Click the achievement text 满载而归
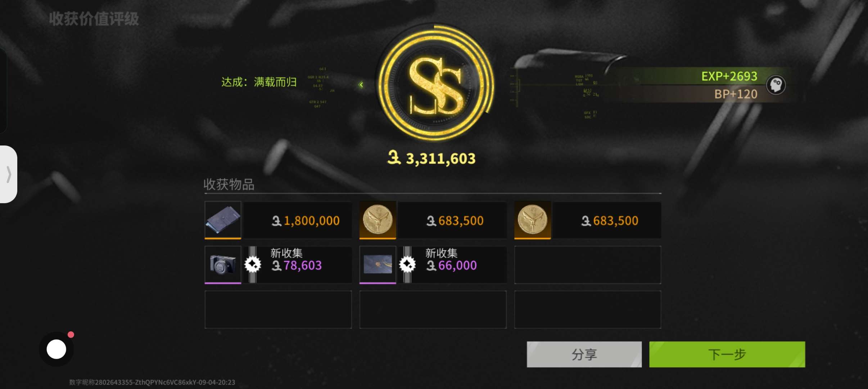The width and height of the screenshot is (868, 389). [275, 82]
